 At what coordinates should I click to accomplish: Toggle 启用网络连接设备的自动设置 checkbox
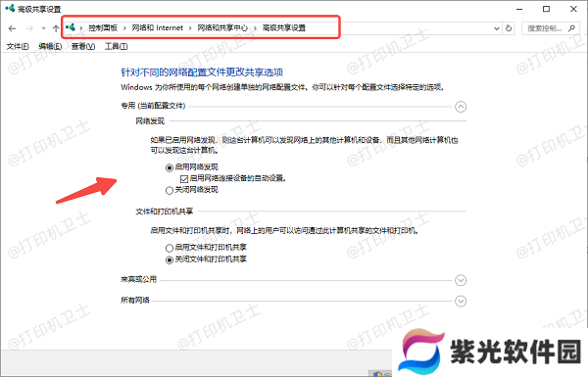coord(184,179)
